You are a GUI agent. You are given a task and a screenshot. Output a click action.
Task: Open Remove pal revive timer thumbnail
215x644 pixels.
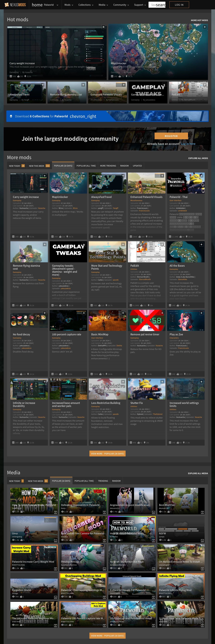pyautogui.click(x=146, y=320)
